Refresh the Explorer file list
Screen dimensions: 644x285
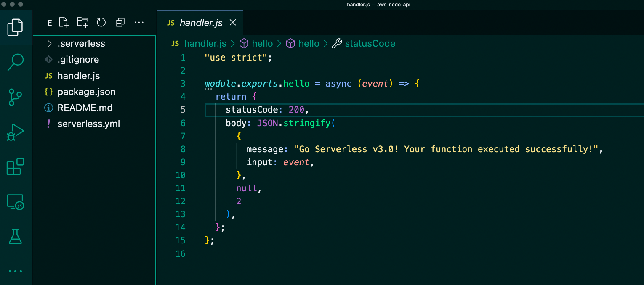pos(101,23)
